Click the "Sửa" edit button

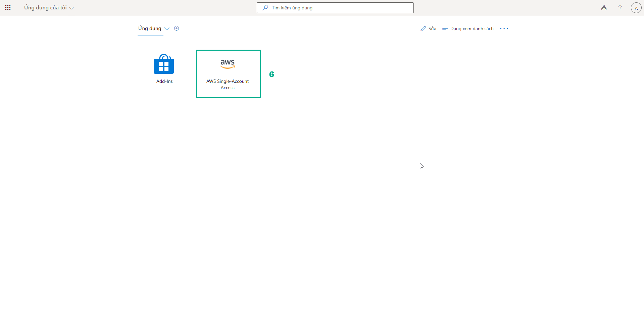click(x=428, y=29)
